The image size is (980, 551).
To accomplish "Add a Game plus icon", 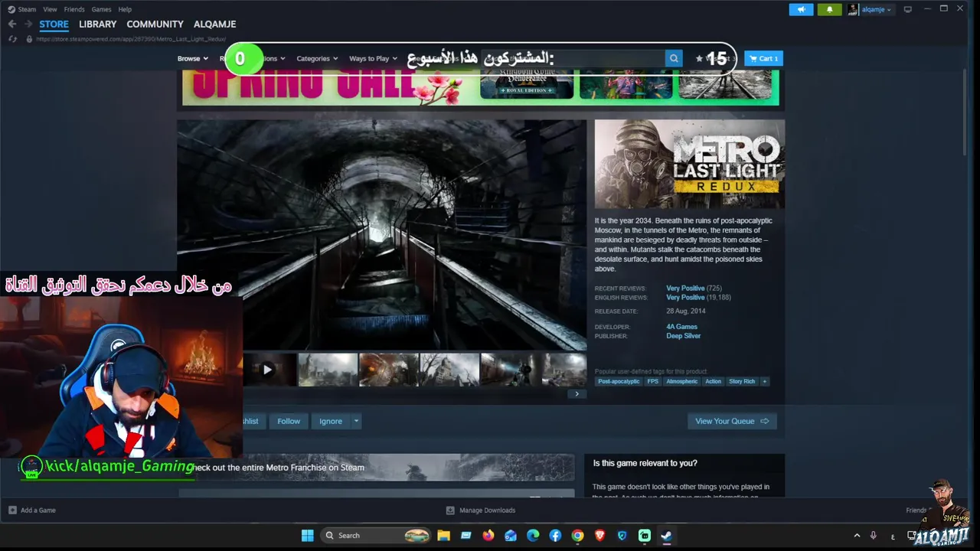I will [12, 510].
